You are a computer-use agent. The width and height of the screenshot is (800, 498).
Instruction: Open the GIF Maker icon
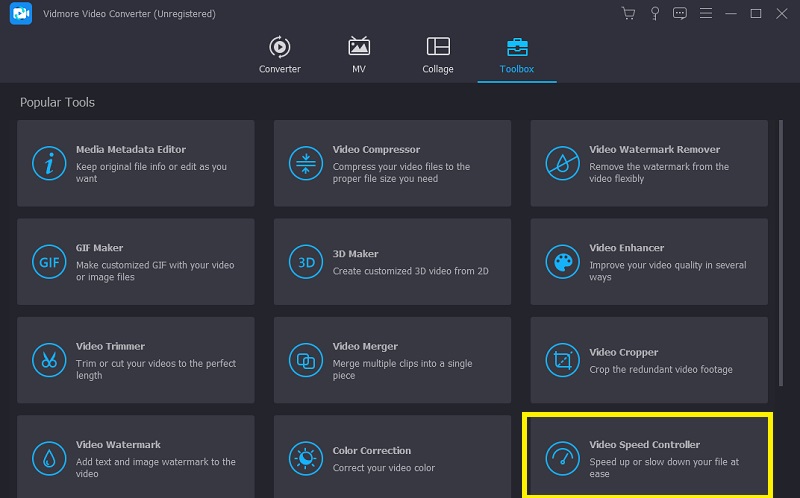46,261
